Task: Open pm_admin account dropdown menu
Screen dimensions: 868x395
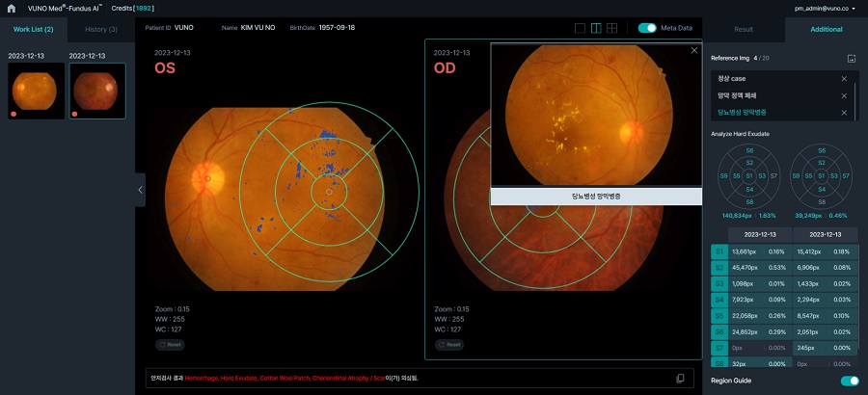Action: [823, 8]
